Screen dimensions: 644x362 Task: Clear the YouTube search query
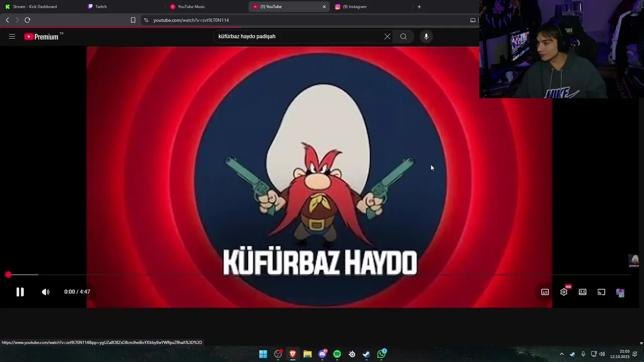click(x=387, y=36)
